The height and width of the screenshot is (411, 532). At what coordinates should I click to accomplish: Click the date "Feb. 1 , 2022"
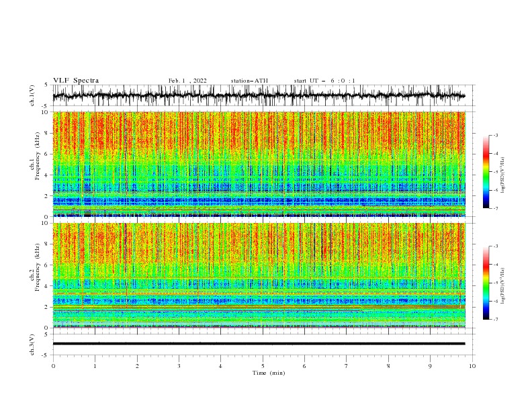[x=187, y=81]
